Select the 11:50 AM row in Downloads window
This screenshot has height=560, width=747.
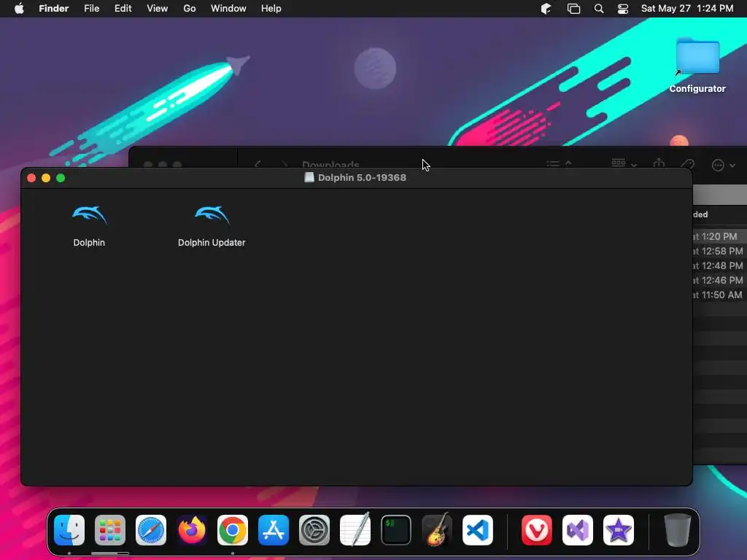[720, 295]
